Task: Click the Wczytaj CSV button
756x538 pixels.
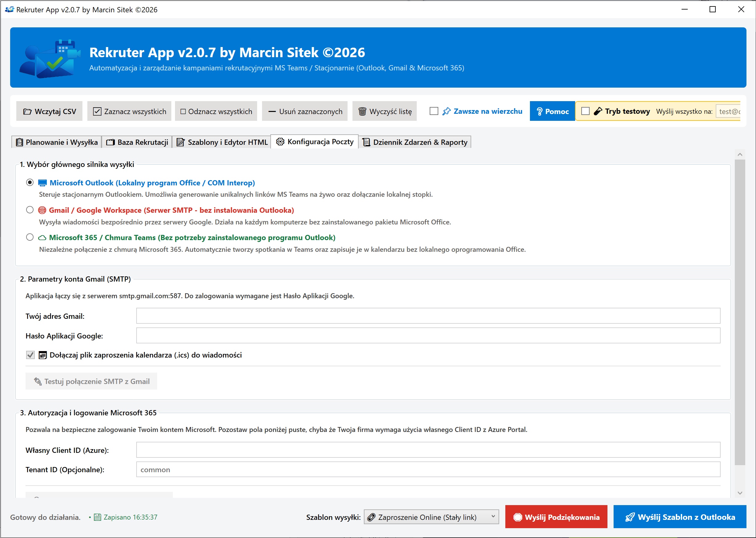Action: (50, 111)
